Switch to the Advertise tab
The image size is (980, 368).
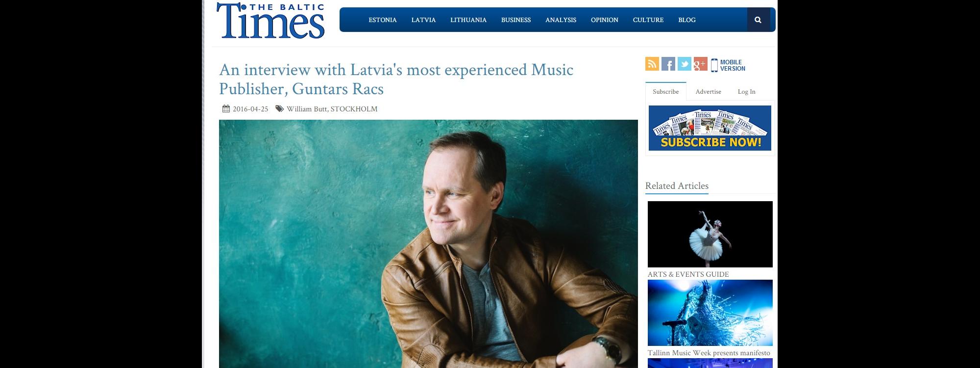tap(708, 92)
